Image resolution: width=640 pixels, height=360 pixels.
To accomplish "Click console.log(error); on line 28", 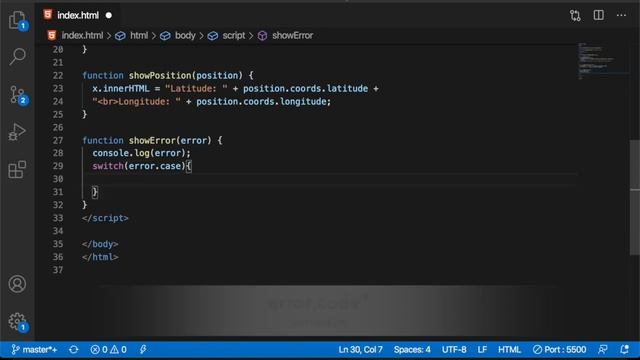I will pos(141,153).
